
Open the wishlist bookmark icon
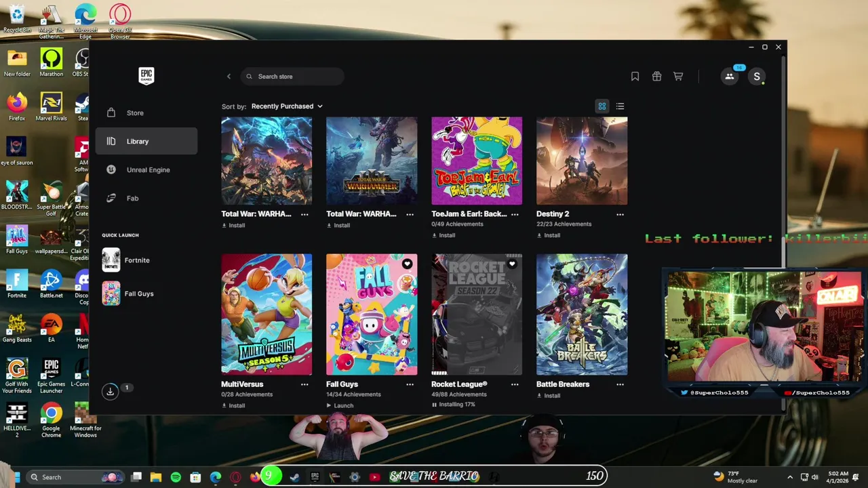[635, 77]
